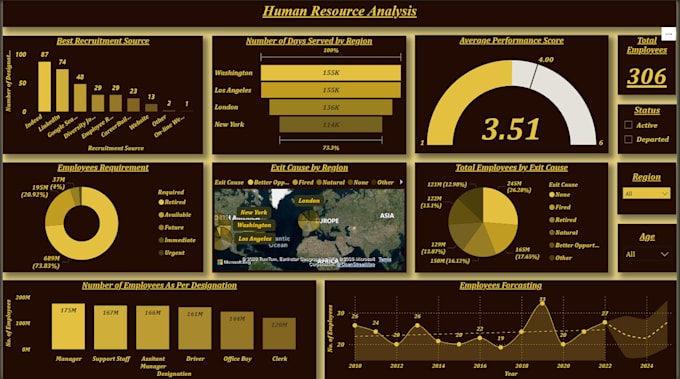The image size is (680, 379).
Task: Click the Terms link on the map
Action: [385, 259]
